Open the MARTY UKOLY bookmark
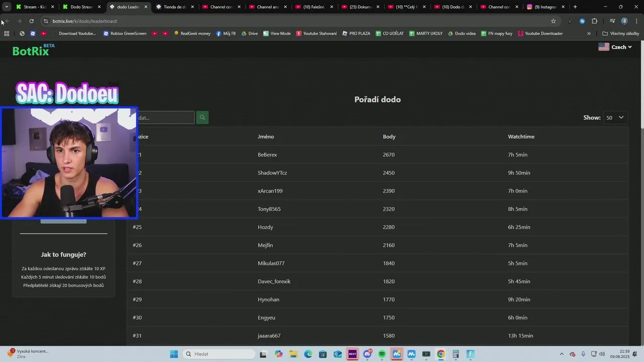 coord(426,34)
